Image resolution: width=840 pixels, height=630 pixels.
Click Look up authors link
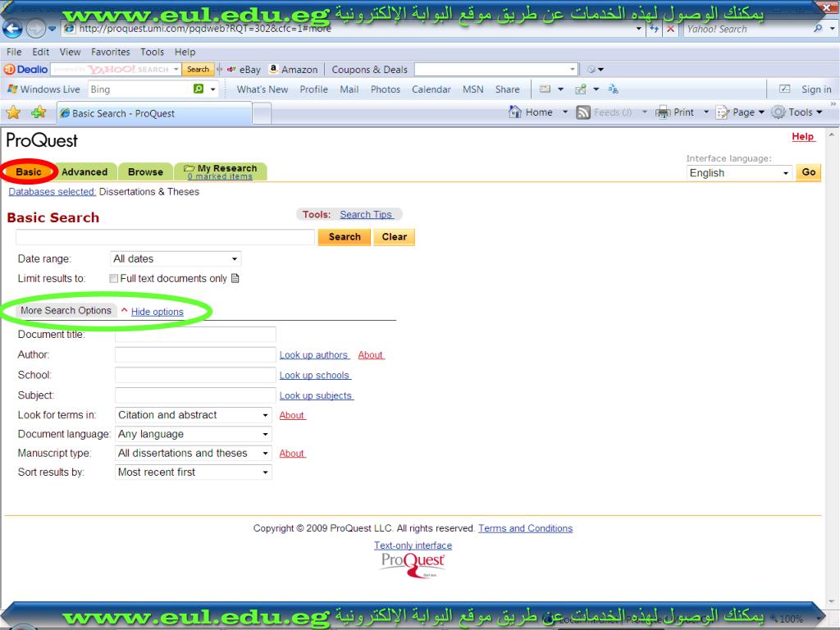314,355
